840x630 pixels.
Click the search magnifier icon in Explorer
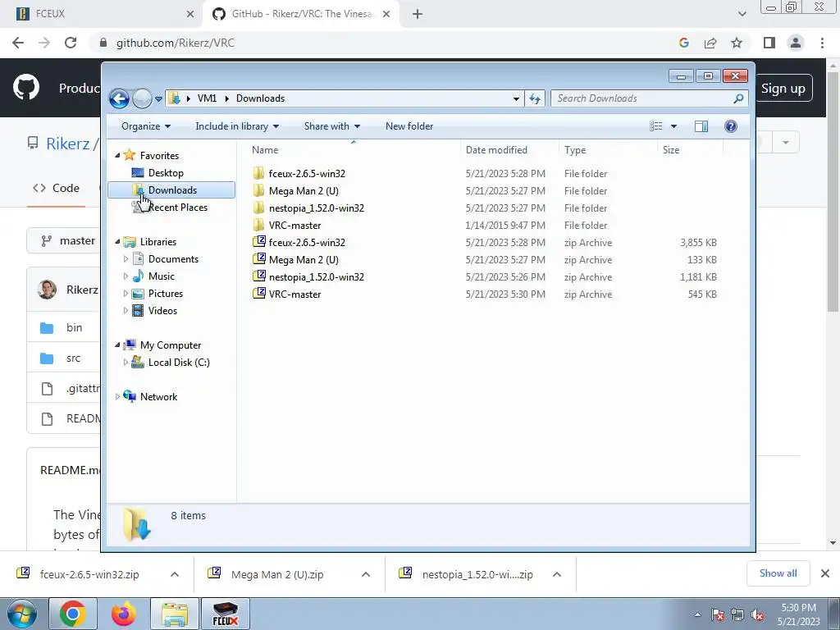(x=739, y=98)
